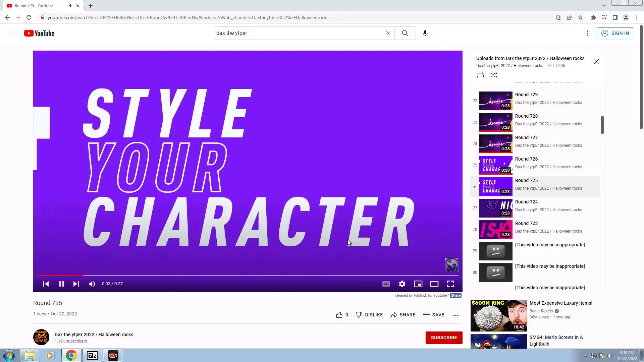Pause the video playback
This screenshot has height=362, width=644.
61,284
